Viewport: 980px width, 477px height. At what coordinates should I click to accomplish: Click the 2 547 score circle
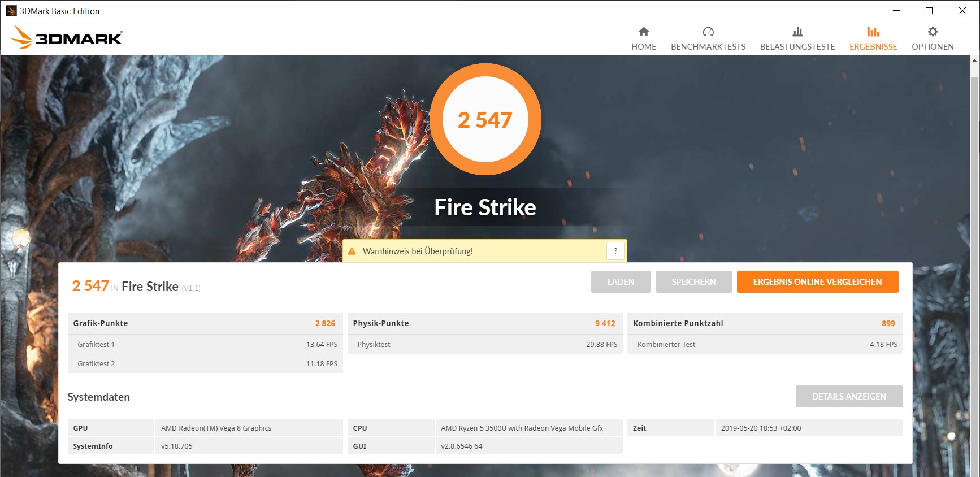coord(485,119)
